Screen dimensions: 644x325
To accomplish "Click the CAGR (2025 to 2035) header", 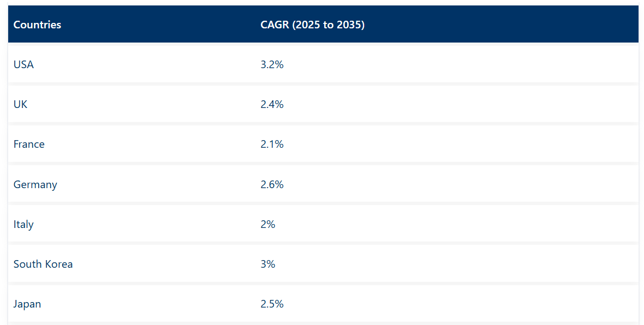I will point(312,25).
